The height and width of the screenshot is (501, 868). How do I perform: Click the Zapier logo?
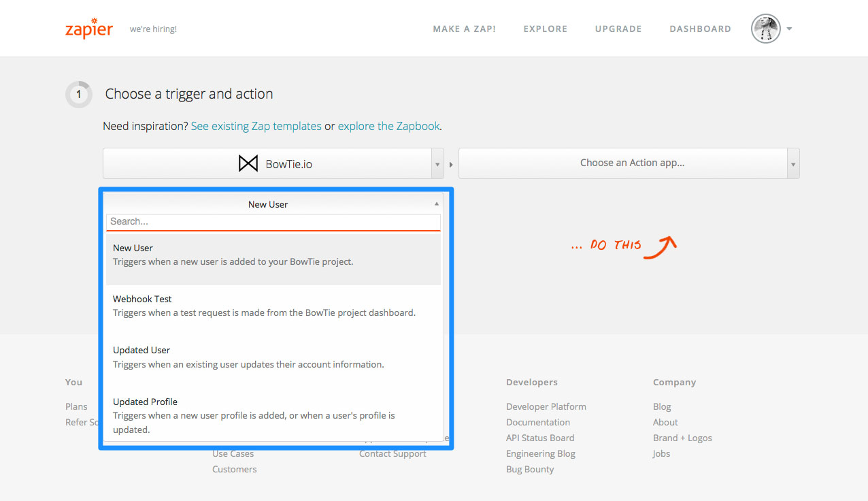tap(88, 29)
